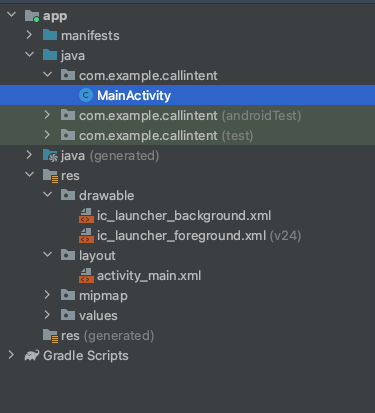Select the MainActivity label
The width and height of the screenshot is (375, 413).
click(x=134, y=96)
